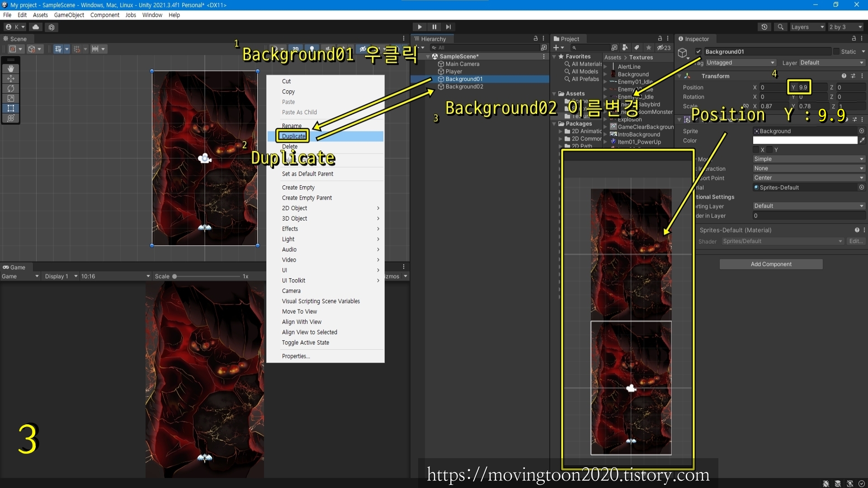Click Project search by label icon
This screenshot has height=488, width=868.
point(637,47)
